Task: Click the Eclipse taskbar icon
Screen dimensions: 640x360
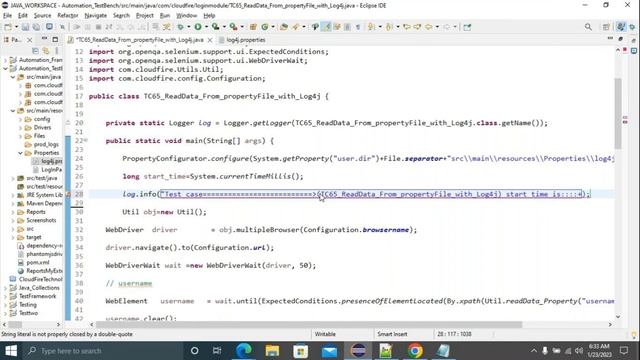Action: [358, 351]
